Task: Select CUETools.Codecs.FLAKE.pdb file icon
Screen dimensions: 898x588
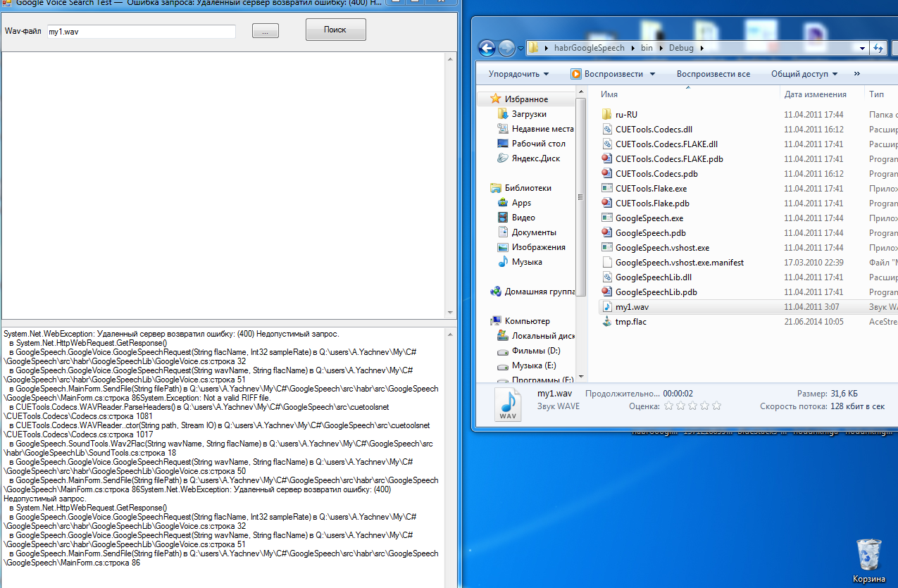Action: point(607,158)
